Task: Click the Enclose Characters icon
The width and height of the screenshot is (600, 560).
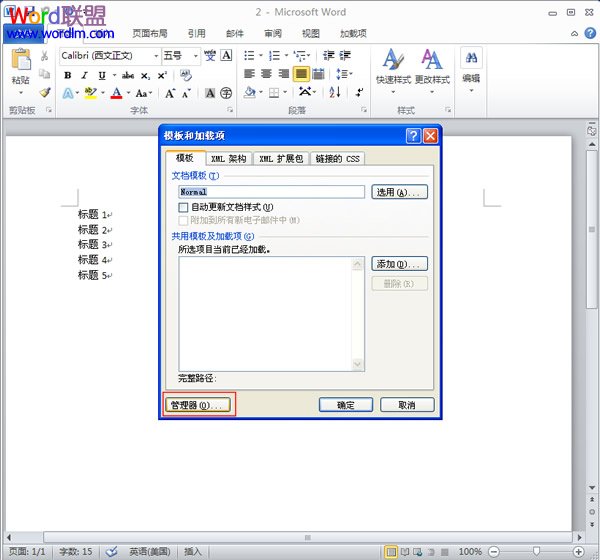Action: click(226, 93)
